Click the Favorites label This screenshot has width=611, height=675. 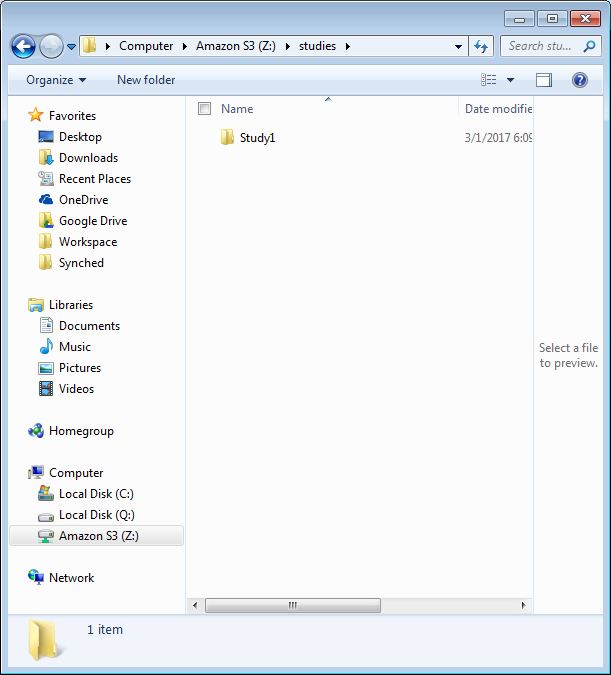point(72,116)
